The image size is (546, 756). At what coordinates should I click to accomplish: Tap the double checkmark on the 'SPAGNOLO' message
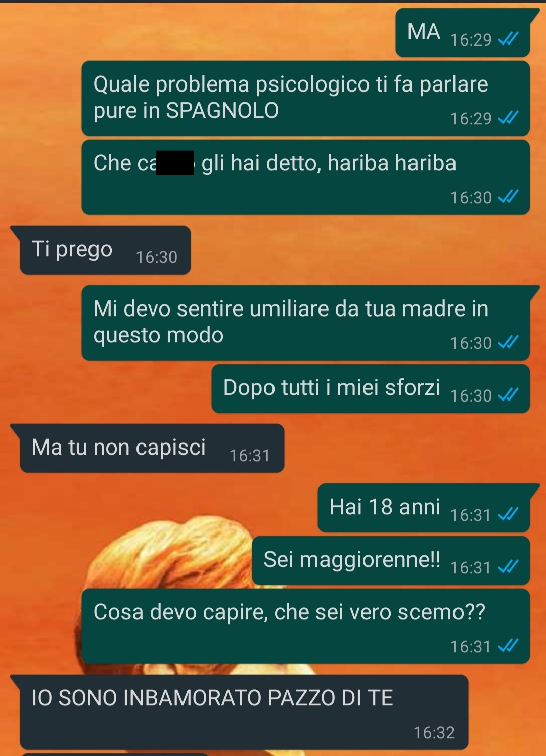pyautogui.click(x=508, y=117)
